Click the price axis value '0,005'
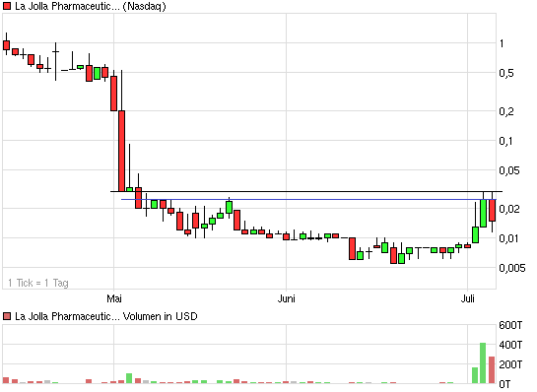 click(512, 267)
